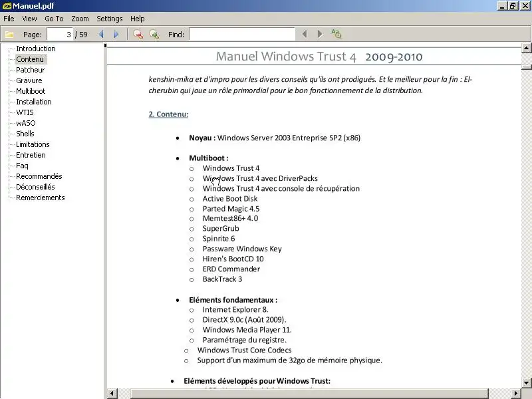Click 'ERD Commander' list entry

[x=231, y=269]
